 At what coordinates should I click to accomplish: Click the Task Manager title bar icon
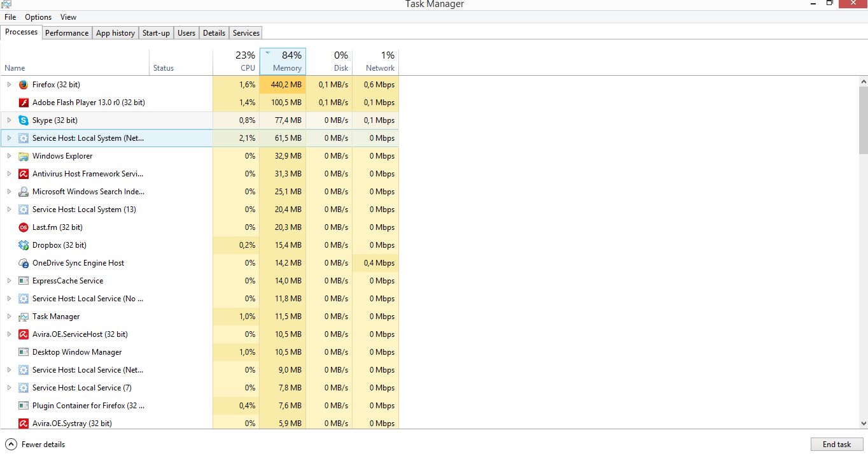(x=6, y=4)
